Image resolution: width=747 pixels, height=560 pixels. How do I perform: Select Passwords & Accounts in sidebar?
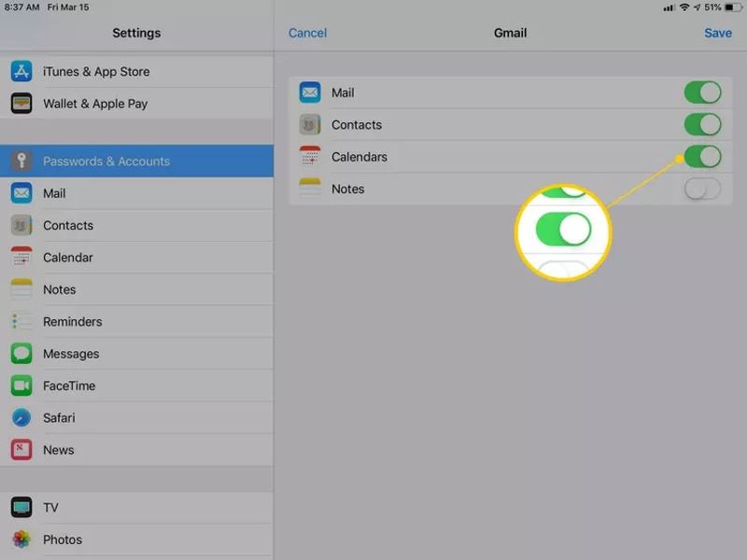[x=136, y=161]
